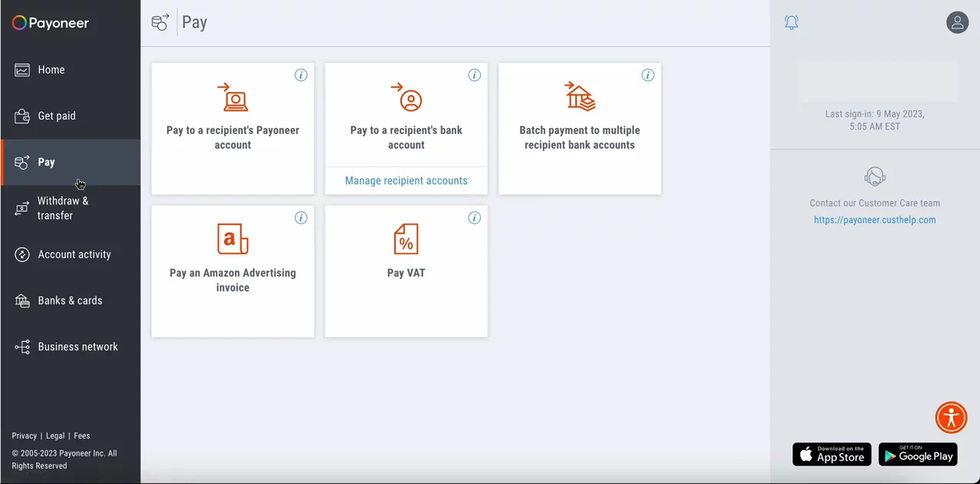This screenshot has height=484, width=980.
Task: Click the Customer Care headset icon
Action: [874, 178]
